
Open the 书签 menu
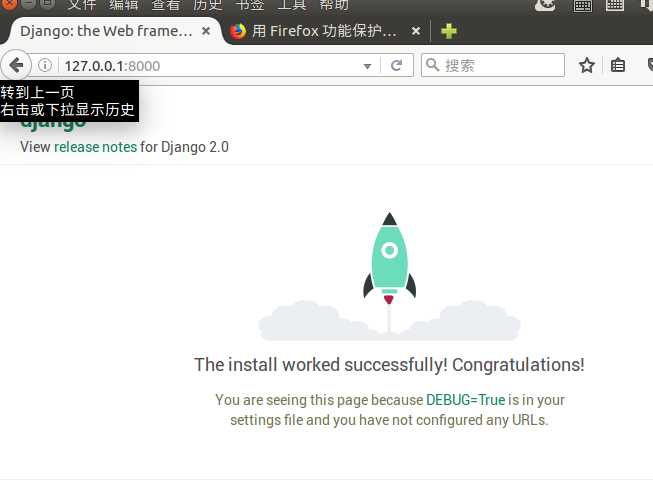coord(249,5)
